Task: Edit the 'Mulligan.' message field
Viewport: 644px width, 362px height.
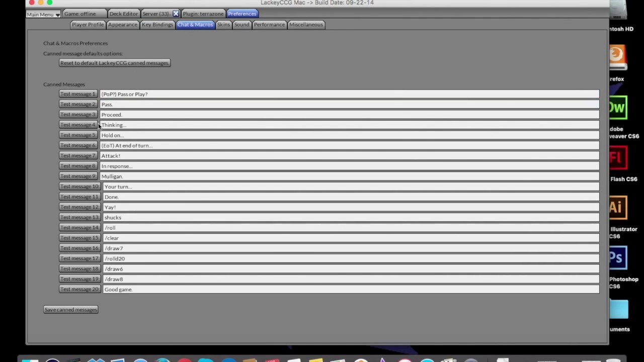Action: [x=349, y=176]
